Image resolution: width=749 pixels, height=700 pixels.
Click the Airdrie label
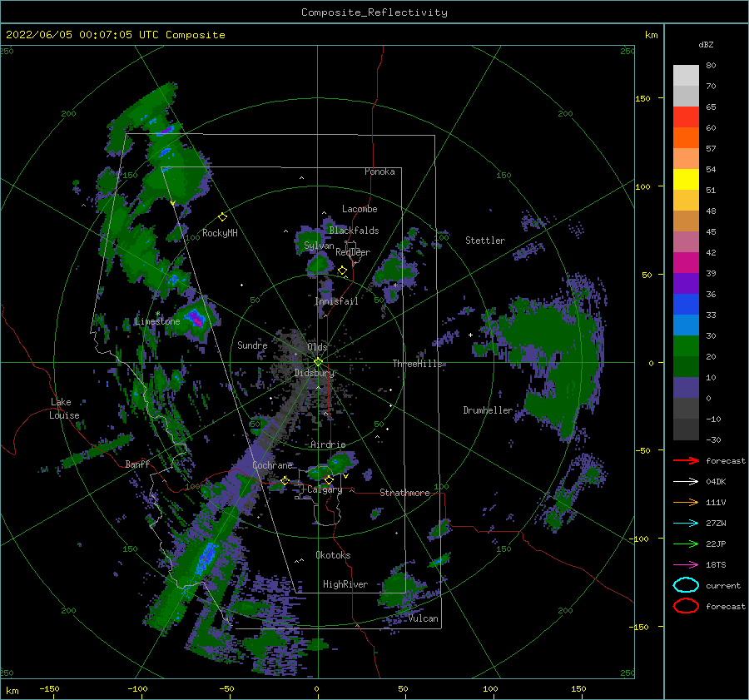(x=328, y=444)
